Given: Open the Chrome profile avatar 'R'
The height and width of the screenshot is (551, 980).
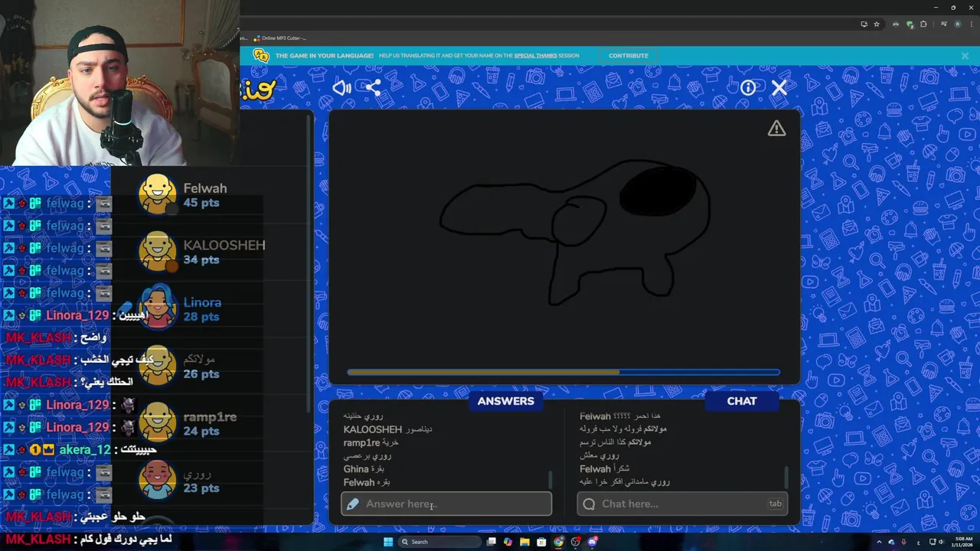Looking at the screenshot, I should [x=957, y=24].
